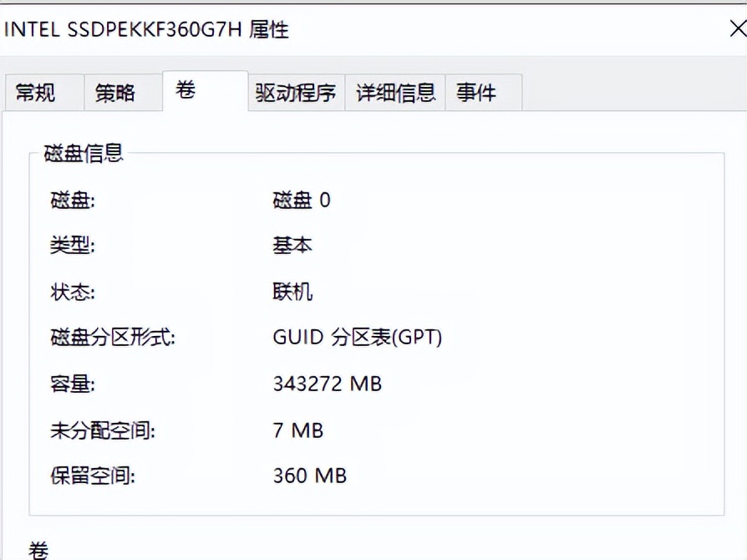This screenshot has width=747, height=560.
Task: Click the 未分配空间 label
Action: tap(103, 430)
